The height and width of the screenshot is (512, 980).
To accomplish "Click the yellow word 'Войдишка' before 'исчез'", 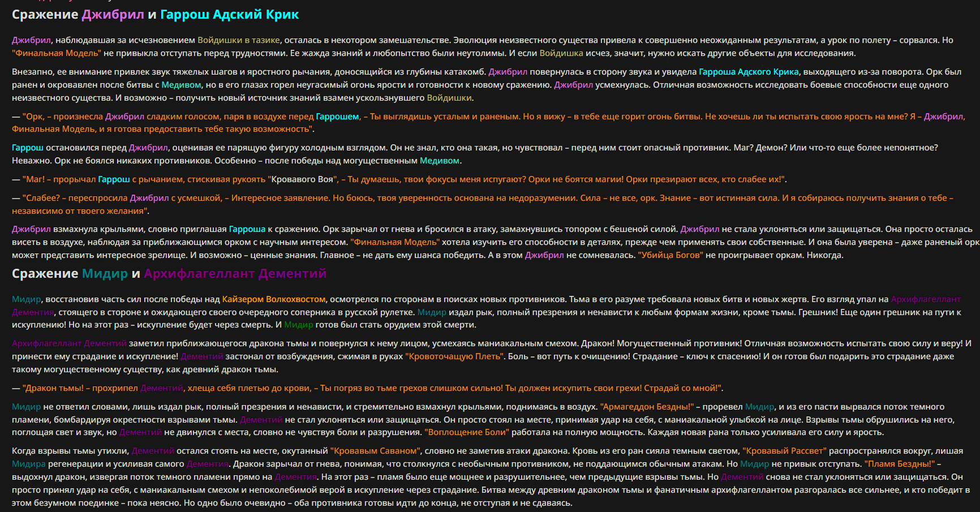I will click(561, 53).
